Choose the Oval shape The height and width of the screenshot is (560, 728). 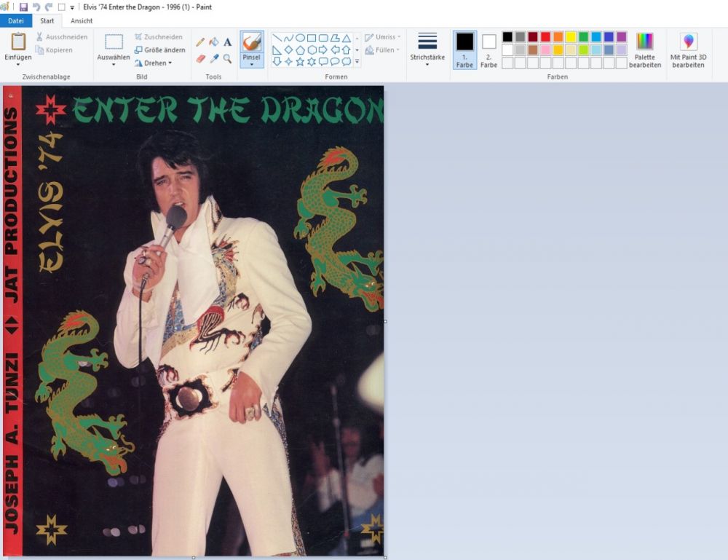[300, 38]
